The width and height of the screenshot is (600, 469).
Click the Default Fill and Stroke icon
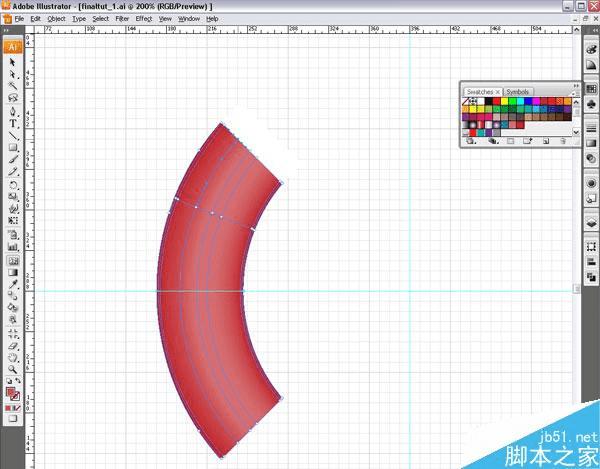pos(9,381)
